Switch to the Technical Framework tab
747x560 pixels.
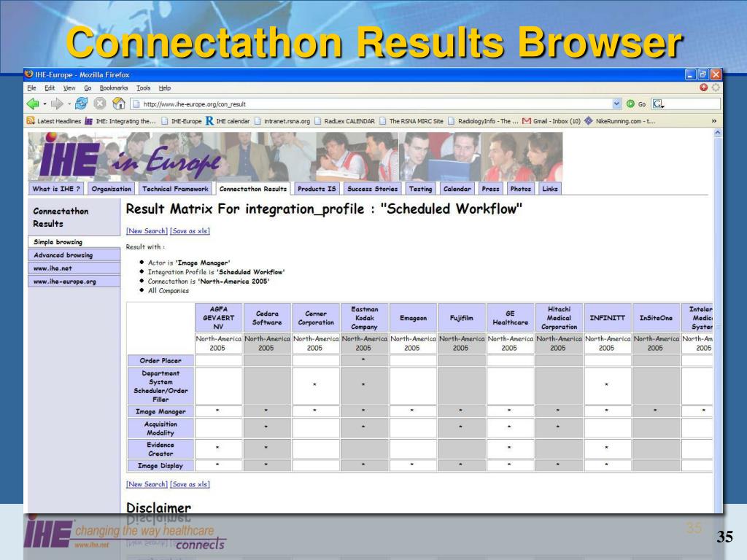(175, 189)
